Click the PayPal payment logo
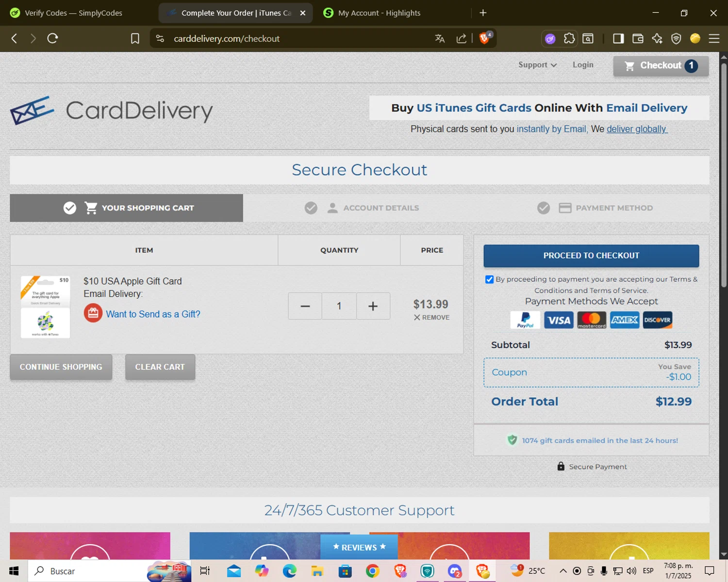This screenshot has width=728, height=582. point(525,320)
